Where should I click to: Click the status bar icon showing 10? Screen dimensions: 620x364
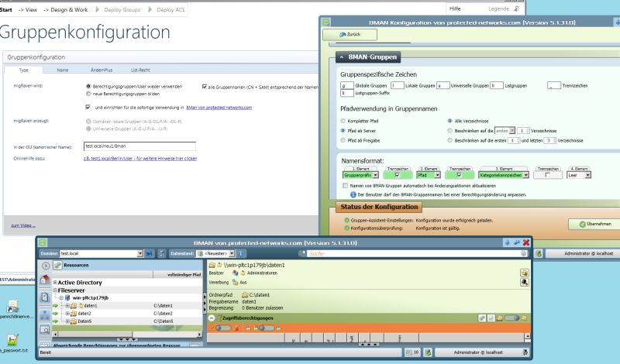[412, 352]
